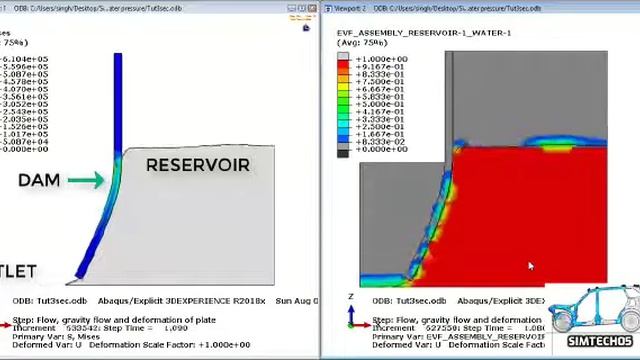Click the Viewport 2 window menu icon
Image resolution: width=640 pixels, height=360 pixels.
[x=328, y=8]
